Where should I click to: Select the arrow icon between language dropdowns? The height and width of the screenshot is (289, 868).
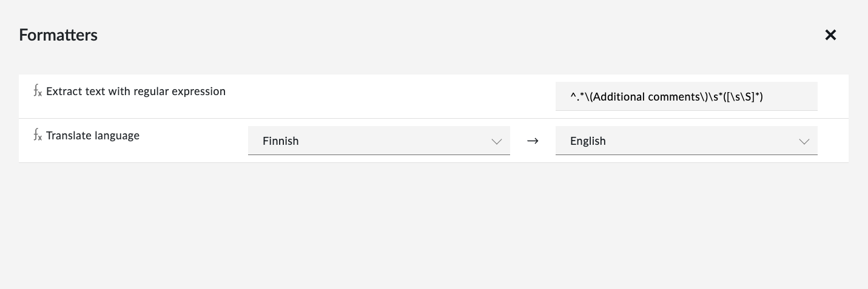(533, 141)
